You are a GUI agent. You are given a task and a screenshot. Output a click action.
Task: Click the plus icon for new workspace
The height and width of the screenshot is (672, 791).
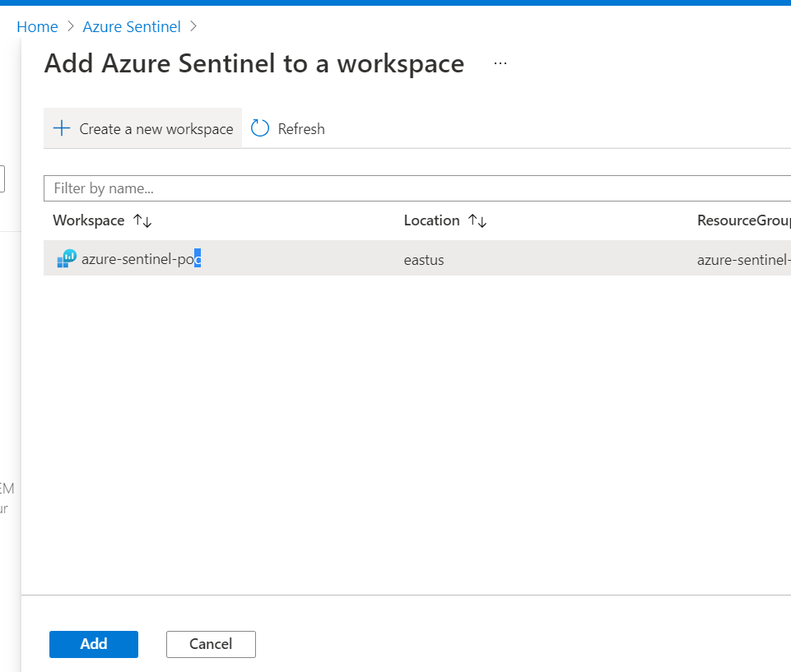(62, 128)
